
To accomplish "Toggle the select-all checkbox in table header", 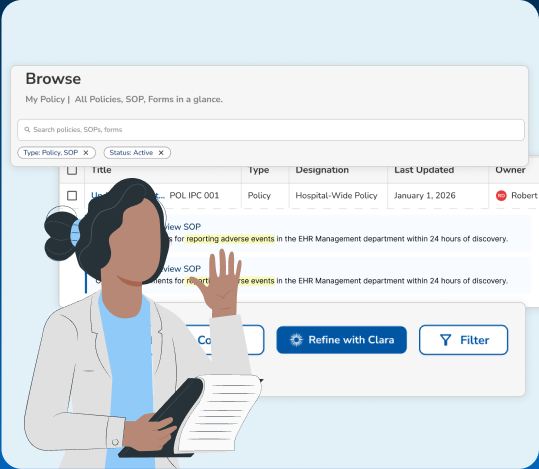I will click(72, 170).
